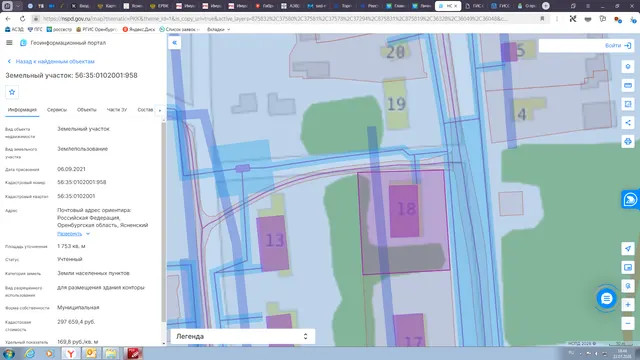Click the Войти login button
Viewport: 640px width, 360px height.
coord(618,46)
